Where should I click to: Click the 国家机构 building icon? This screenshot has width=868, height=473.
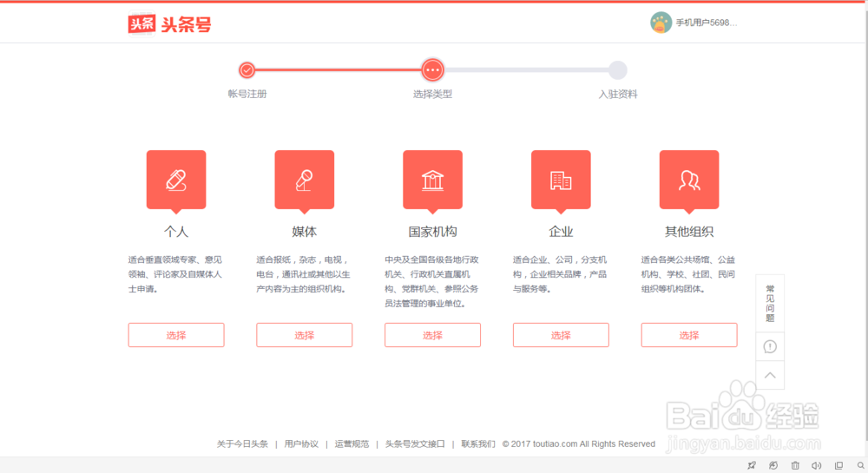click(432, 181)
